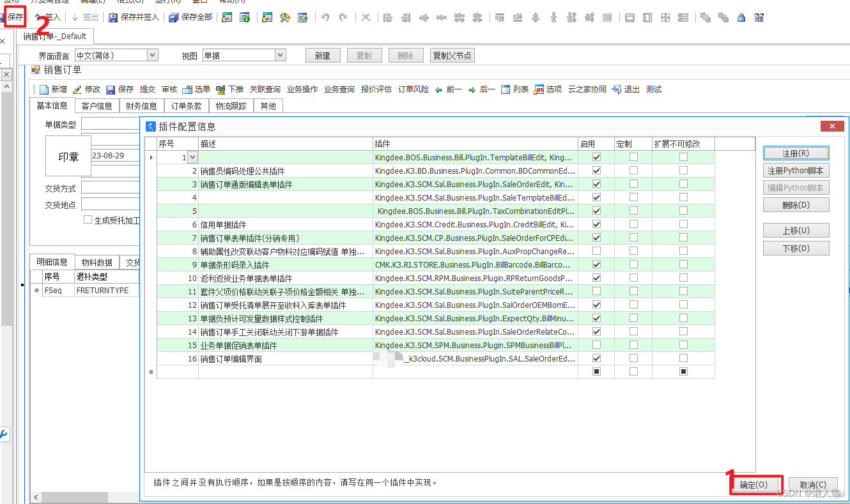This screenshot has height=504, width=850.
Task: Click 保存 floppy icon in form toolbar
Action: (x=111, y=89)
